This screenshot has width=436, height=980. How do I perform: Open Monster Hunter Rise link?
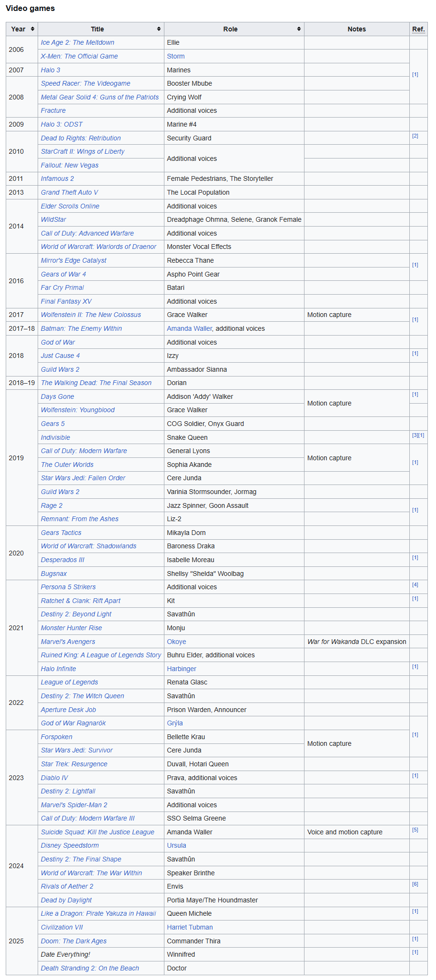[x=71, y=628]
